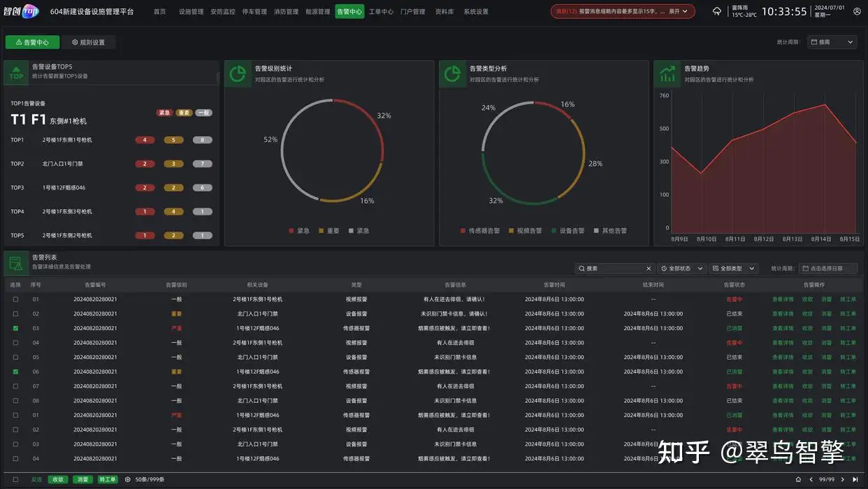Click the 告警状态 column header

[735, 285]
